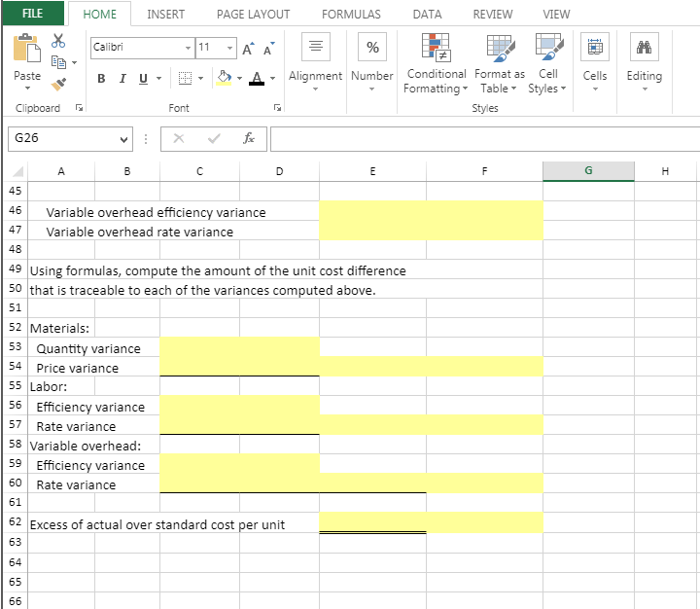Viewport: 700px width, 609px height.
Task: Select row 53 header
Action: click(x=16, y=346)
